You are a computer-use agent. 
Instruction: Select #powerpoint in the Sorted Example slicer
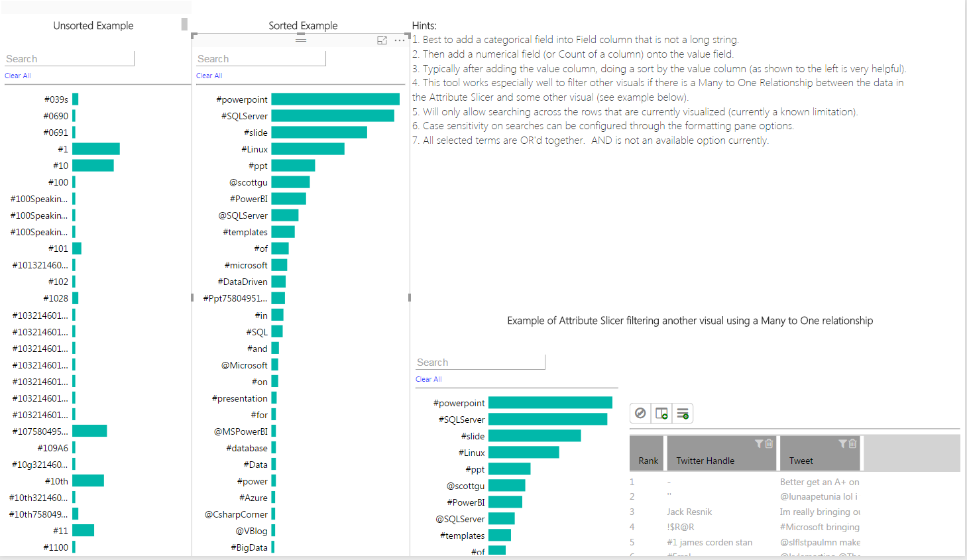pyautogui.click(x=242, y=99)
